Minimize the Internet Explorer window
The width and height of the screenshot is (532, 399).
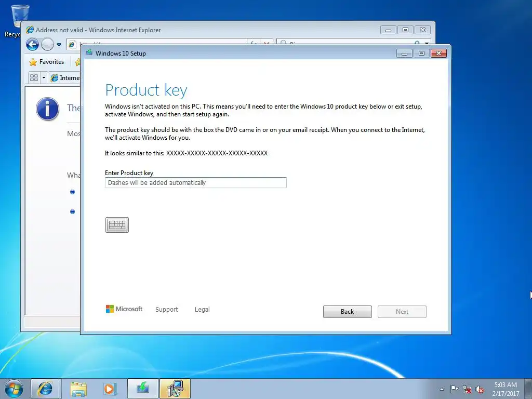pos(389,30)
